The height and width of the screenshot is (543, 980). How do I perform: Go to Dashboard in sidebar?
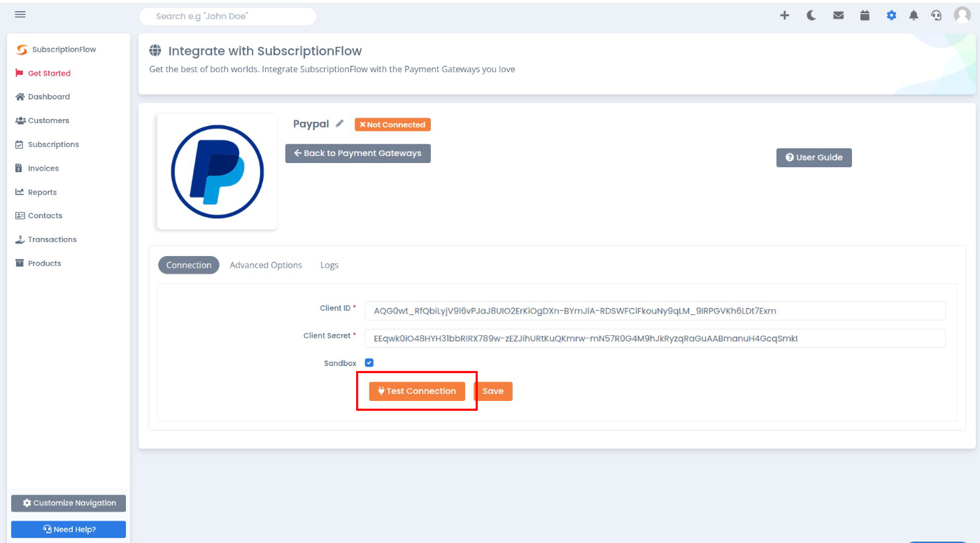click(x=43, y=97)
